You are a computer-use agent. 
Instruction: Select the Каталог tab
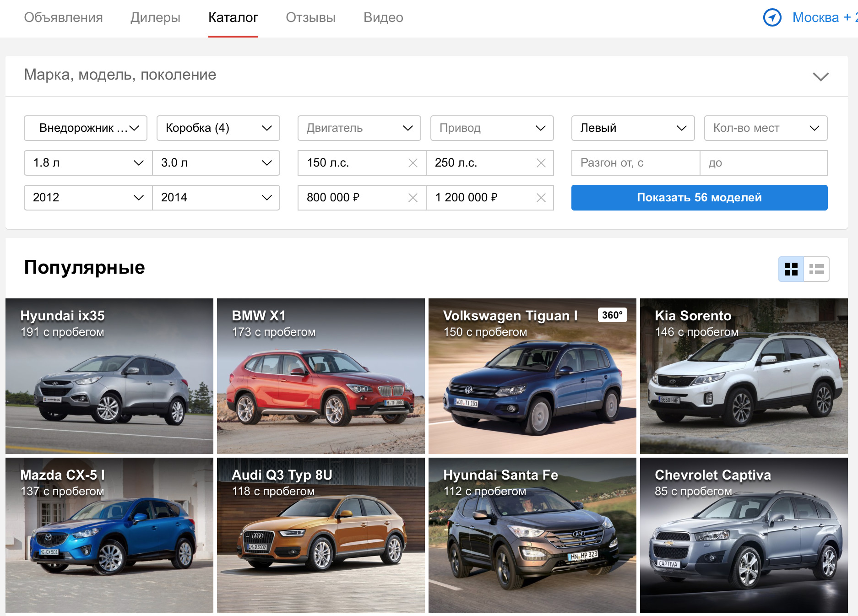point(233,17)
